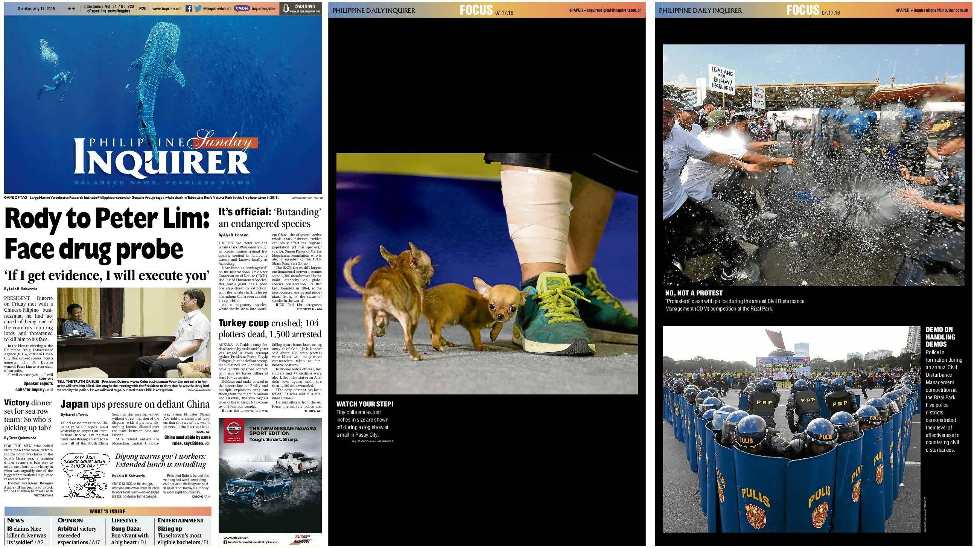
Task: Click the 'By Tarra Quismundo' byline
Action: coord(20,438)
